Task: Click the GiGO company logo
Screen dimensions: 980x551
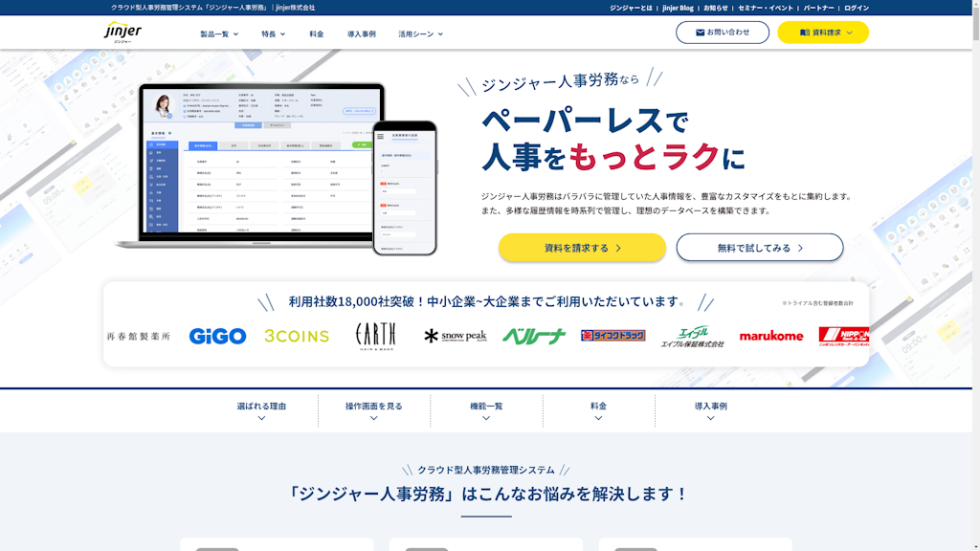Action: pyautogui.click(x=217, y=336)
